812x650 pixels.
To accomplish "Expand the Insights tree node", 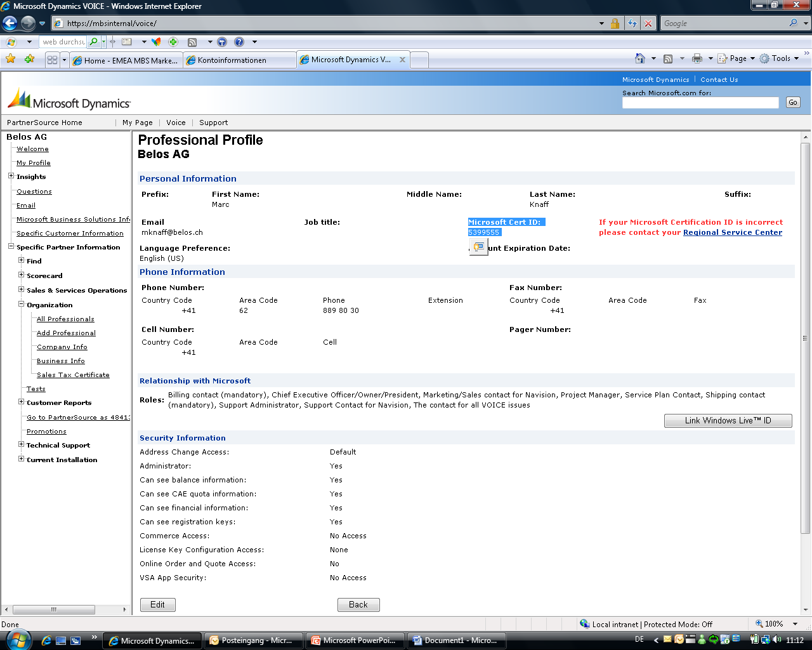I will coord(11,176).
